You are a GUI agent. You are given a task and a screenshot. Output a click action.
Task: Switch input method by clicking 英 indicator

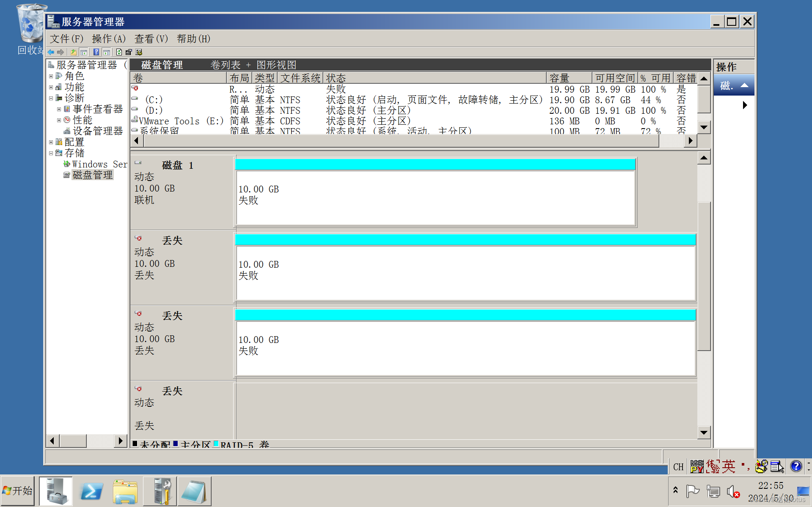(729, 466)
